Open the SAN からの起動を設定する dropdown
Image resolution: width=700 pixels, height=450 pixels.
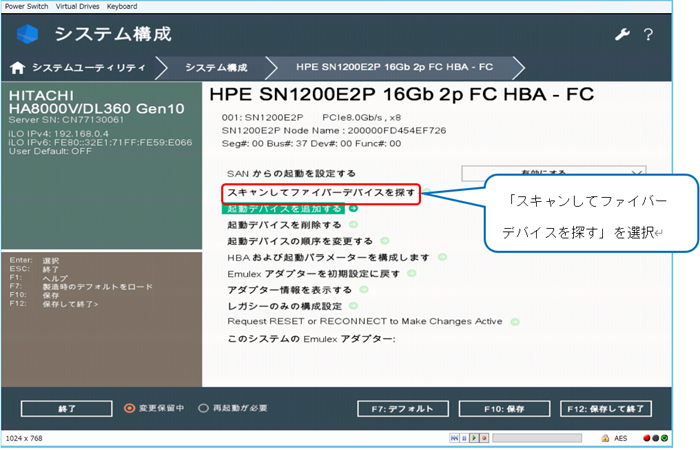click(554, 173)
